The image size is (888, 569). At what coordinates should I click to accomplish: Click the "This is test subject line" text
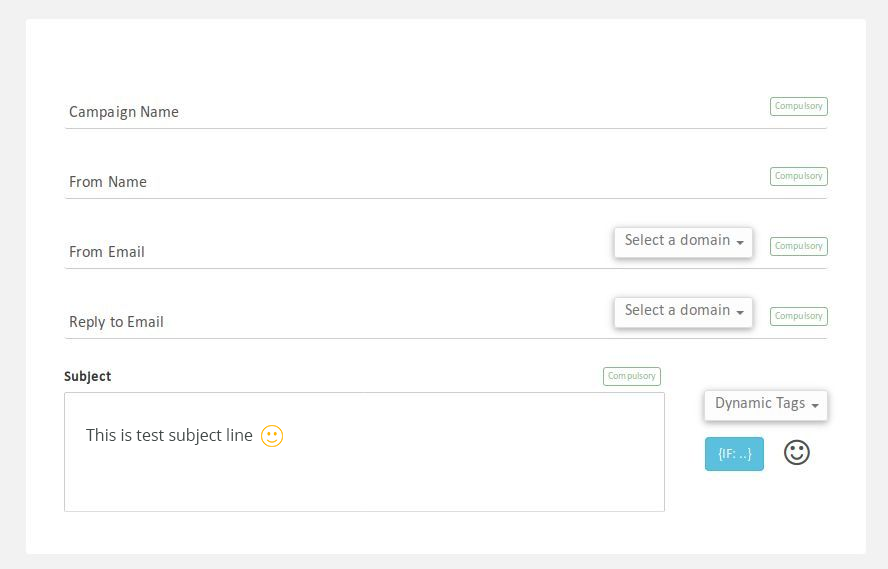click(169, 435)
